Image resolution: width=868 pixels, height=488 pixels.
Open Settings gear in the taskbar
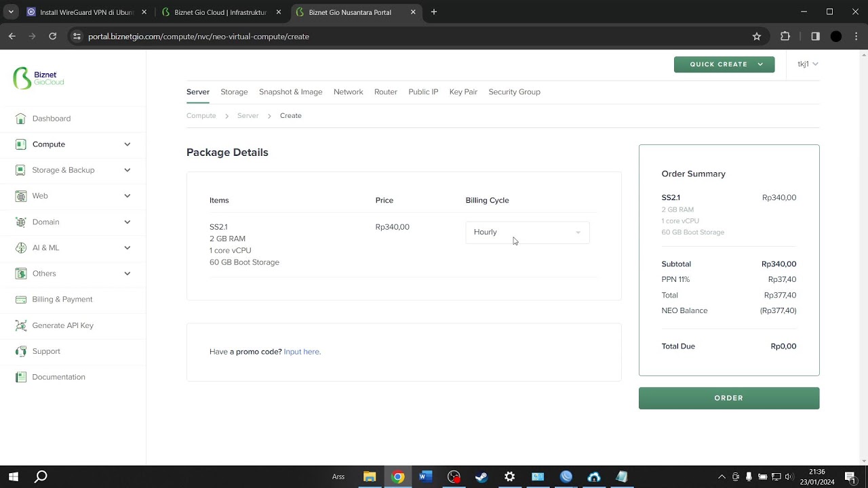(x=509, y=476)
